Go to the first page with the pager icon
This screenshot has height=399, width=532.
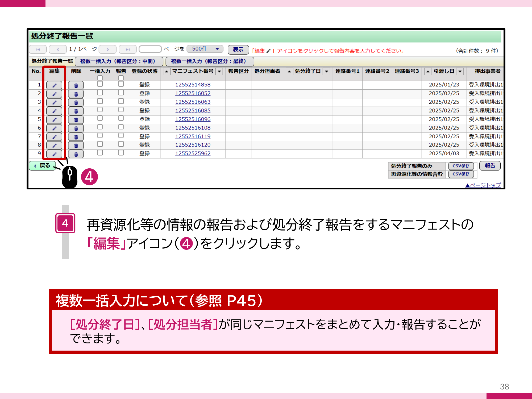click(x=38, y=49)
